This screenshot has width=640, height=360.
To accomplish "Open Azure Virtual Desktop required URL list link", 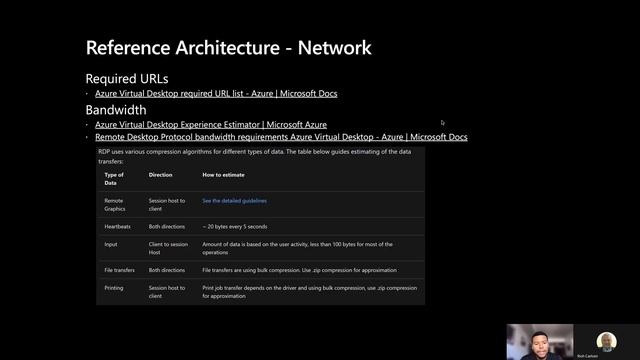I will tap(216, 93).
